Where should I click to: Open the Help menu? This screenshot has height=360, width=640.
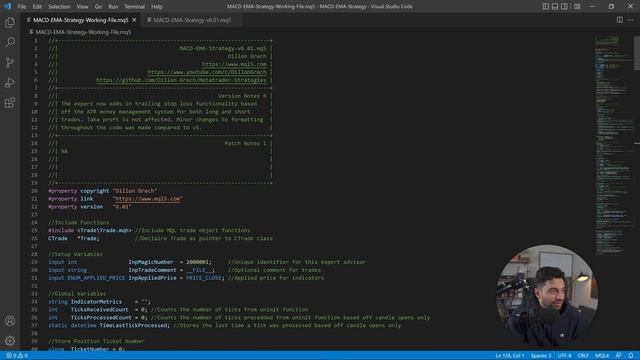[x=157, y=7]
